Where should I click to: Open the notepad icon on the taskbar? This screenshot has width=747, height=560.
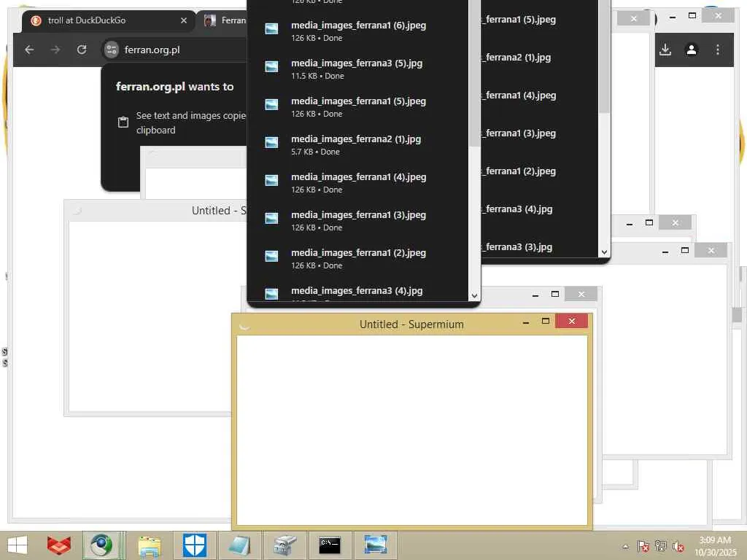(x=239, y=545)
